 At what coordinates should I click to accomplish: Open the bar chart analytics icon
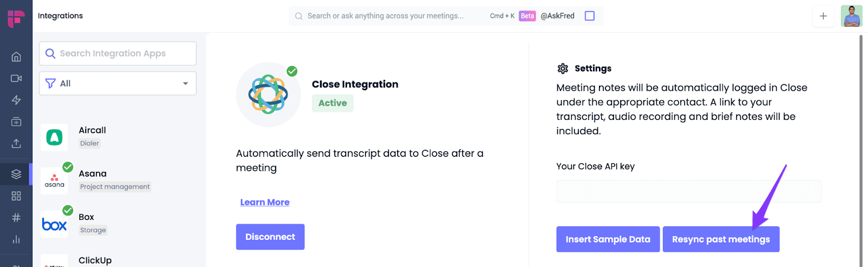coord(16,239)
